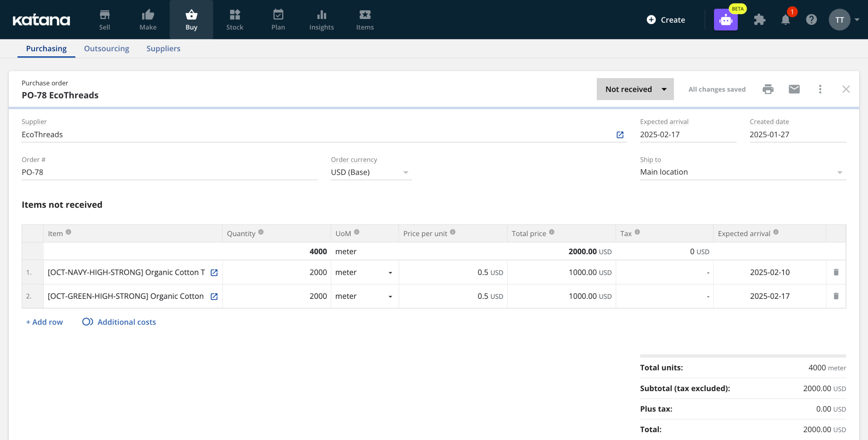The height and width of the screenshot is (440, 868).
Task: Click the print purchase order icon
Action: [x=768, y=89]
